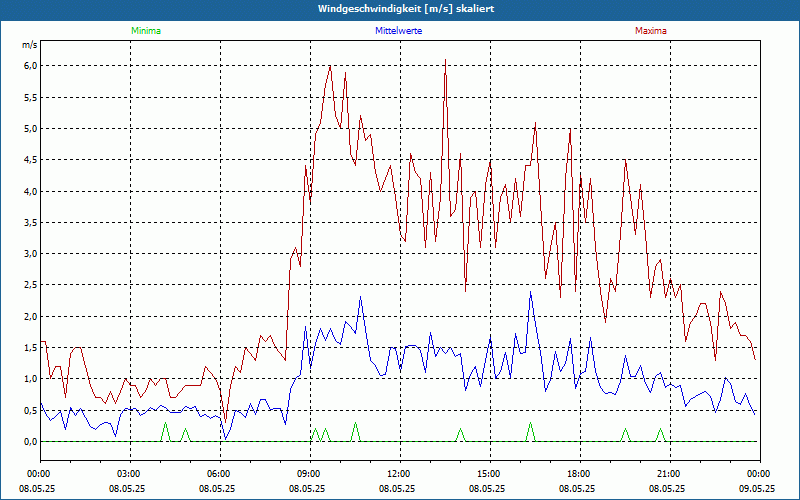Click the '08.05.25' date below 12:00
800x500 pixels.
tap(397, 488)
